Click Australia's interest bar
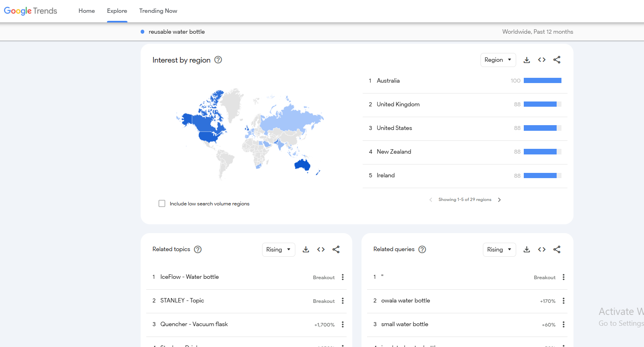644x347 pixels. point(543,81)
